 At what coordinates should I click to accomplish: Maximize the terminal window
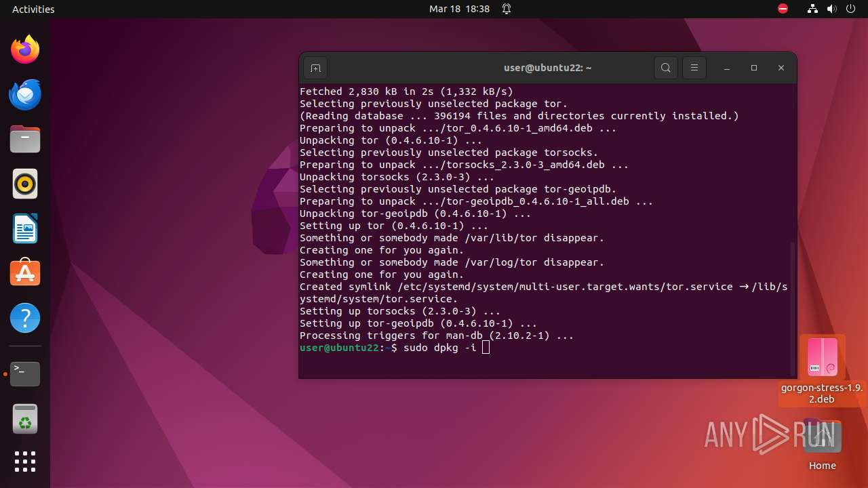[754, 68]
